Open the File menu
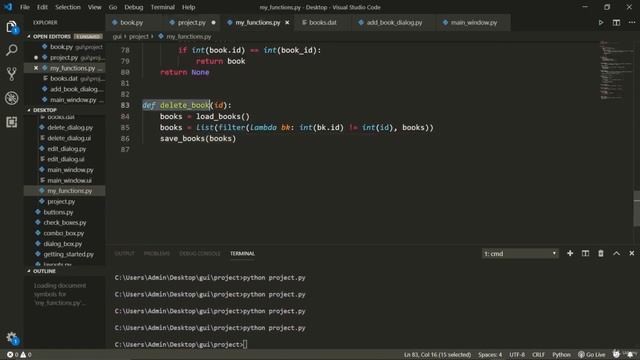The width and height of the screenshot is (640, 360). pos(25,7)
